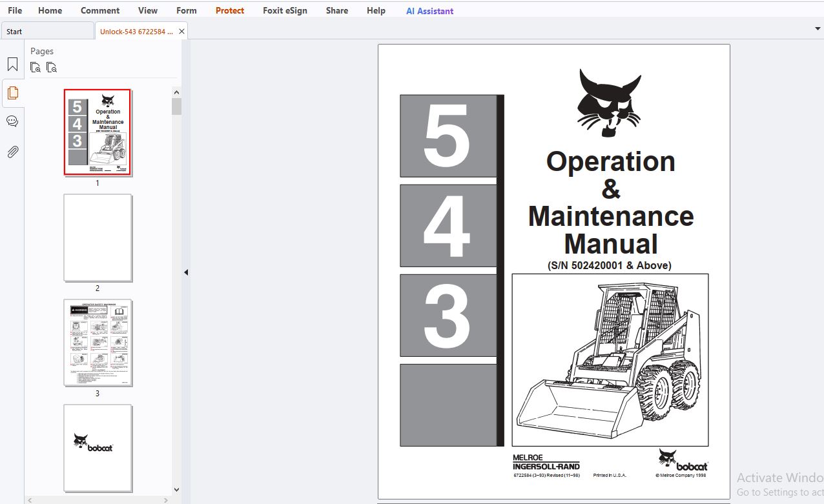This screenshot has width=824, height=504.
Task: Switch to the Home ribbon tab
Action: (50, 10)
